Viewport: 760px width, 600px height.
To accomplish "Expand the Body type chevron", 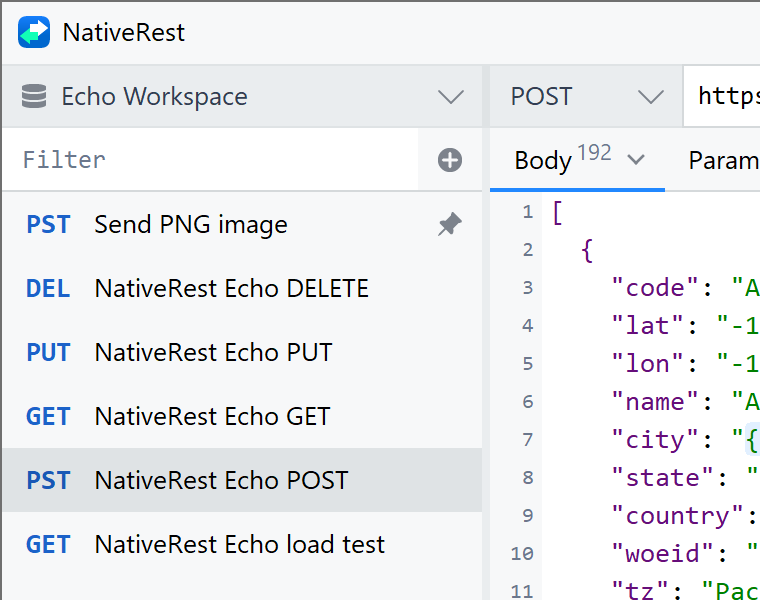I will pyautogui.click(x=635, y=159).
